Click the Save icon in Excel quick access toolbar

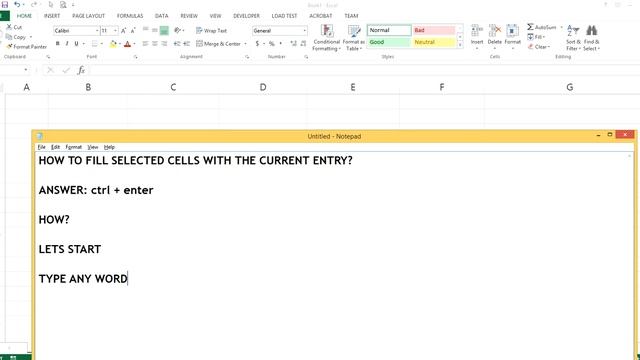[5, 4]
